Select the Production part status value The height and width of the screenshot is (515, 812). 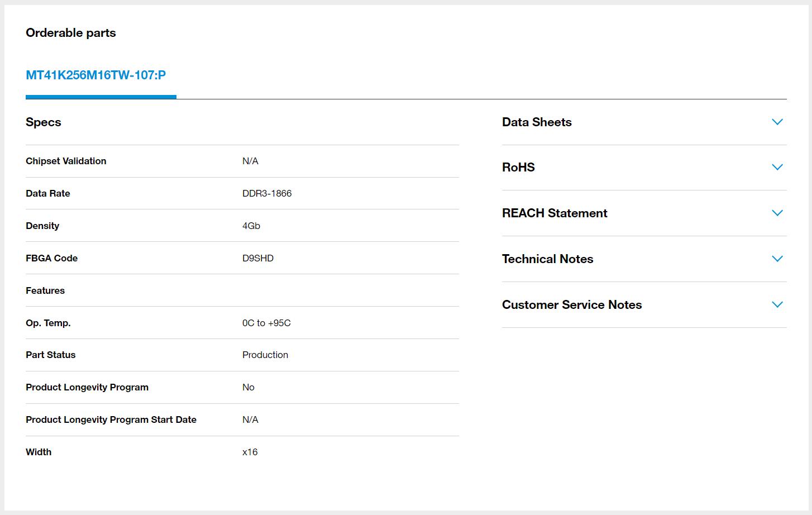(265, 355)
